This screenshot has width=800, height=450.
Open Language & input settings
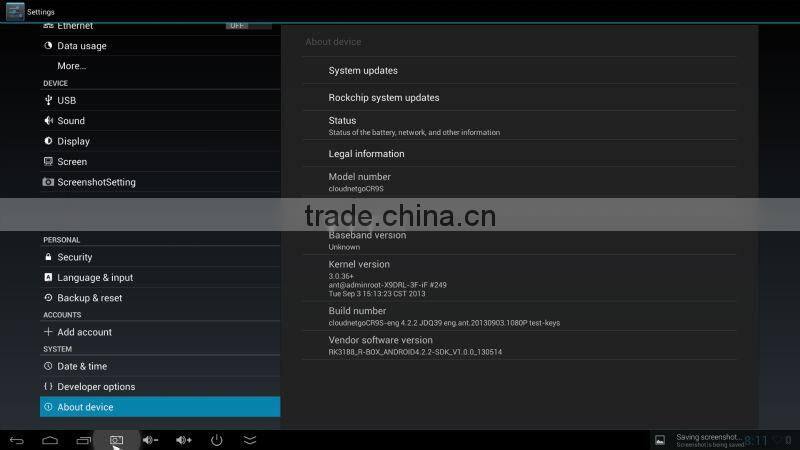tap(160, 278)
